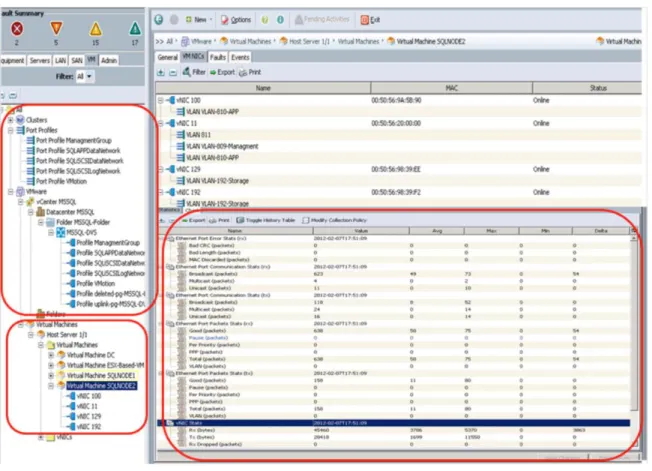
Task: Click the teal info icon in toolbar
Action: (280, 20)
